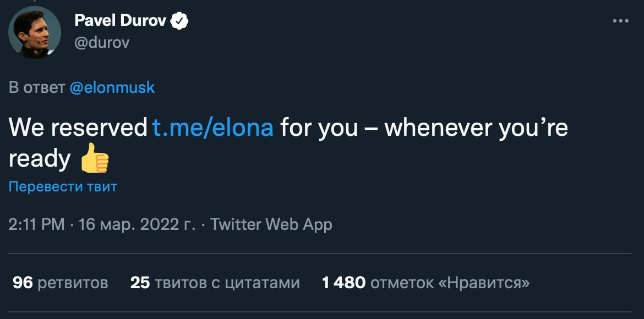Follow the t.me/elona link

click(212, 128)
